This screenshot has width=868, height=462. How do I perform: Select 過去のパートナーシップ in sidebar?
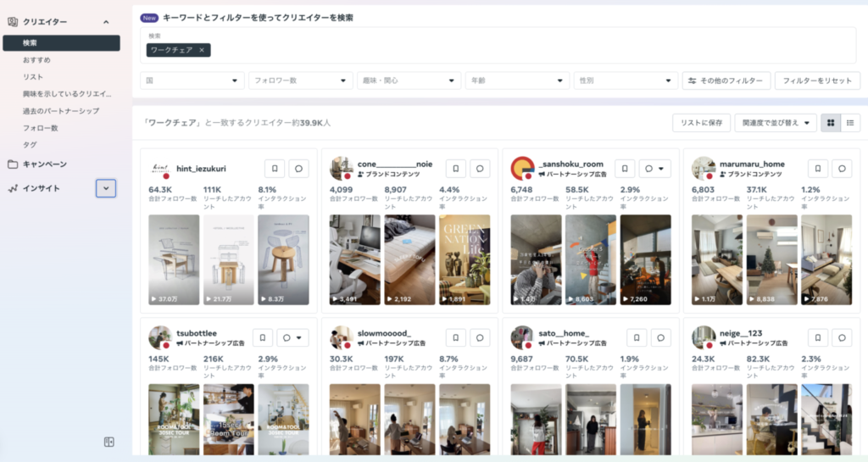[61, 111]
